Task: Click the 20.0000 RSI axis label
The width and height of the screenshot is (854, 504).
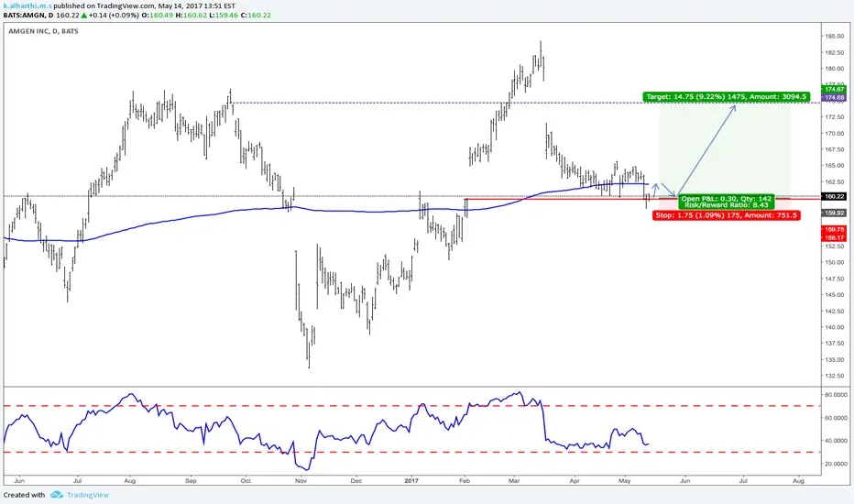Action: click(836, 464)
